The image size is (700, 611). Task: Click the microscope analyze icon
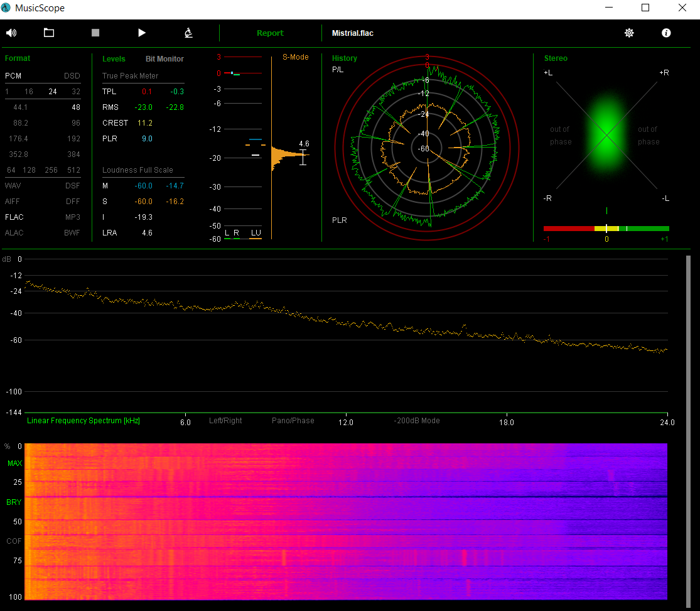[188, 33]
